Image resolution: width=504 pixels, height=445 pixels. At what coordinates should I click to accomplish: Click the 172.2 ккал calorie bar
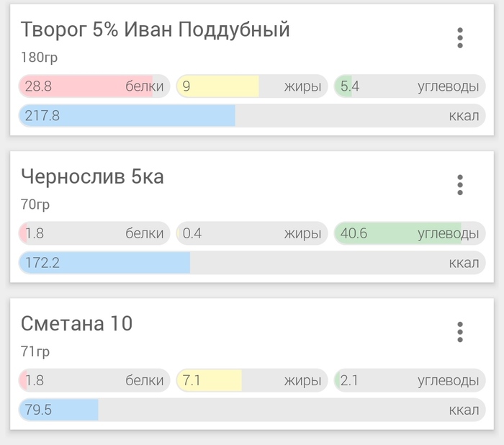(252, 263)
